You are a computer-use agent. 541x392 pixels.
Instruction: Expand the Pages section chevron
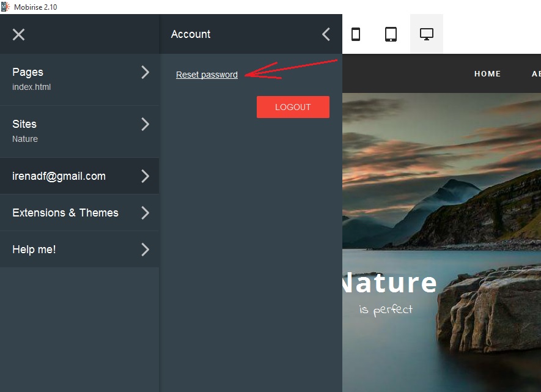pos(145,72)
